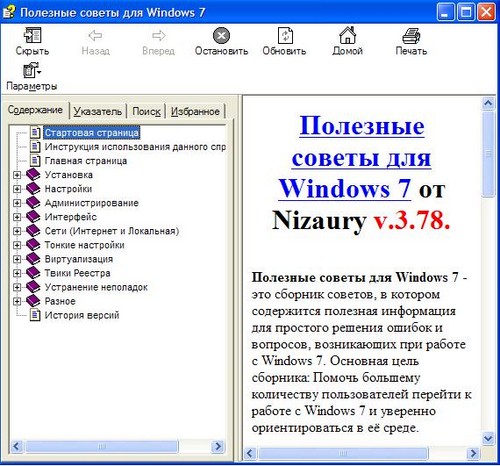Click content pane scroll up arrow
This screenshot has height=466, width=500.
point(488,103)
